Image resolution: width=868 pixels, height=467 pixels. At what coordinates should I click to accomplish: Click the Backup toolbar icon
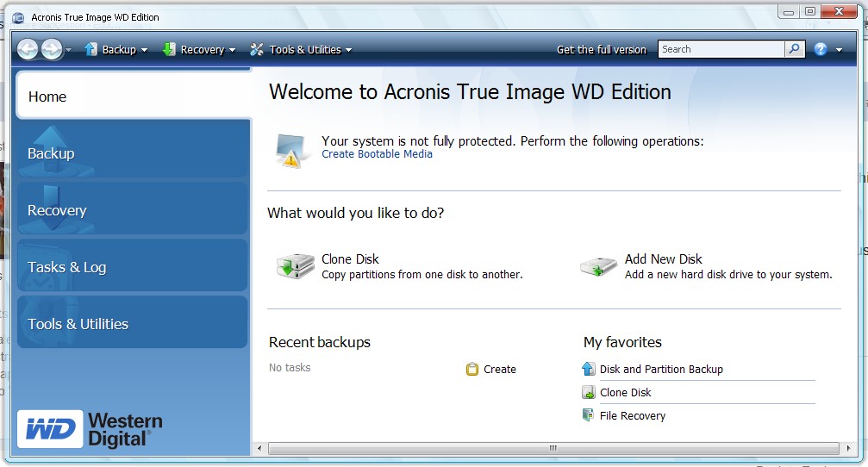pyautogui.click(x=91, y=49)
